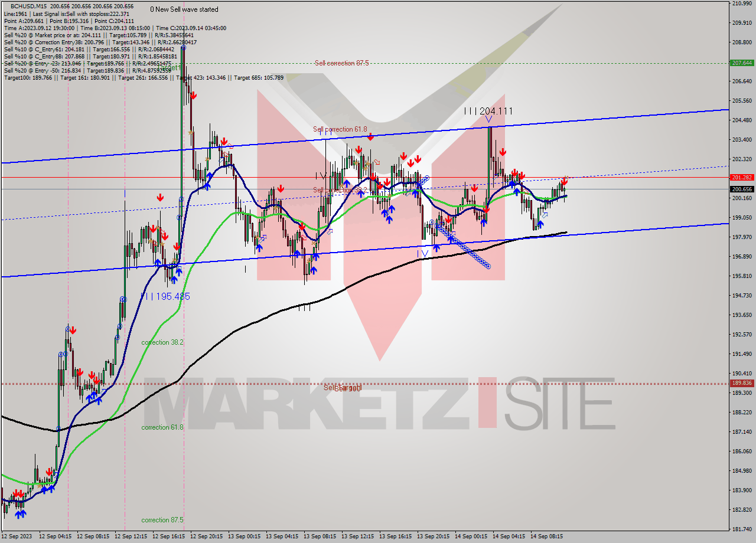This screenshot has width=756, height=543.
Task: Select the 191.490 price axis label
Action: tap(742, 354)
